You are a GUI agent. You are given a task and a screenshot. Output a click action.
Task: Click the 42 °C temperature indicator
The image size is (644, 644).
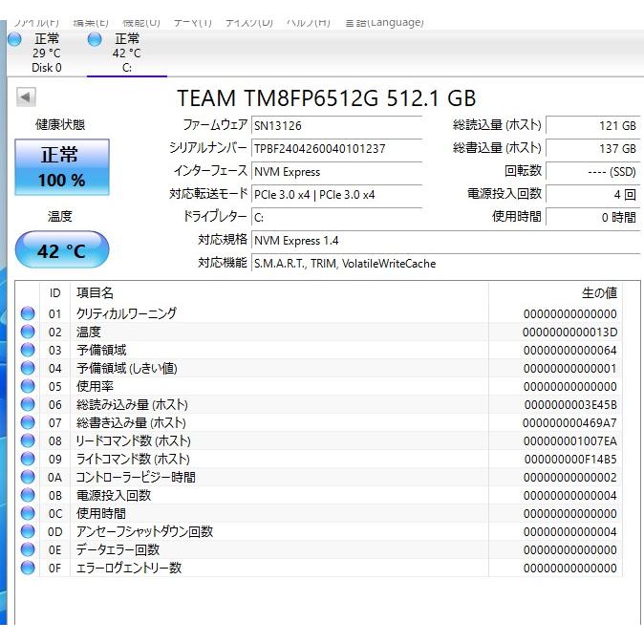click(62, 249)
